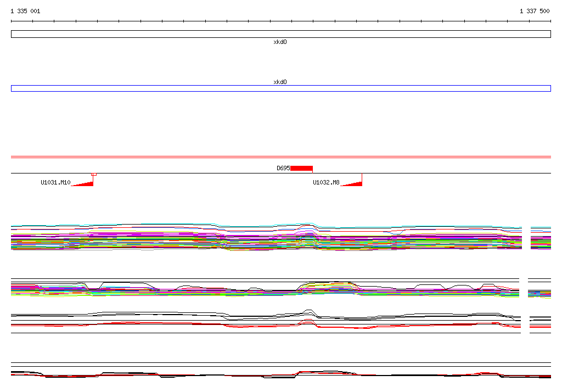
Task: Click the D695 text label
Action: pyautogui.click(x=283, y=168)
